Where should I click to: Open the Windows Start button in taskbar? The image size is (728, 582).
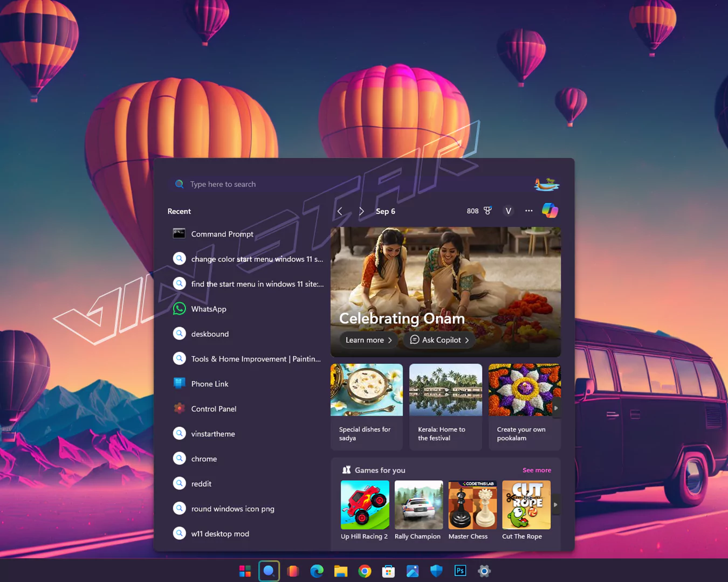(245, 571)
